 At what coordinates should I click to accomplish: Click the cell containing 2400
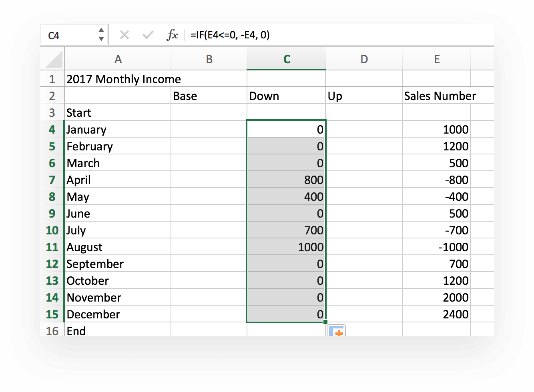pyautogui.click(x=437, y=314)
